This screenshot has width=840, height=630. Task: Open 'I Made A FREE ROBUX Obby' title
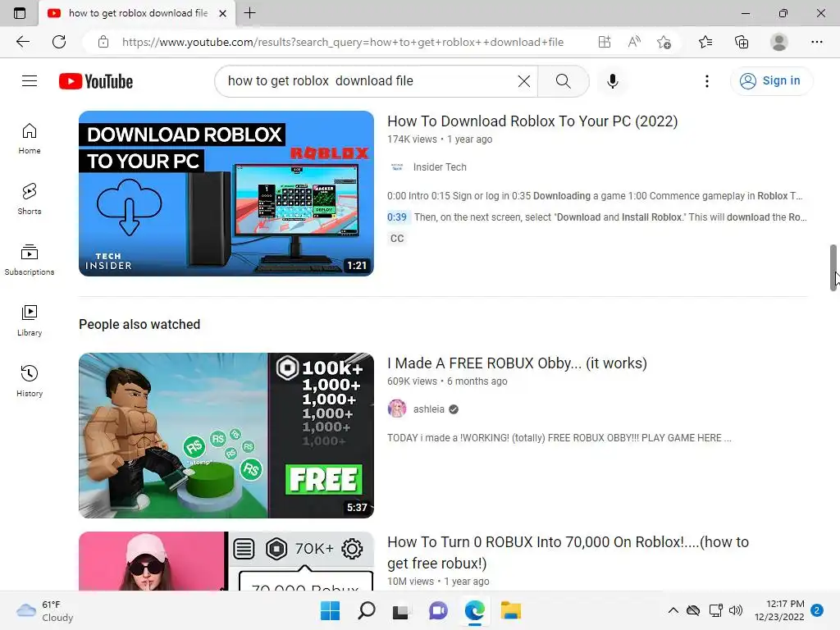point(517,363)
